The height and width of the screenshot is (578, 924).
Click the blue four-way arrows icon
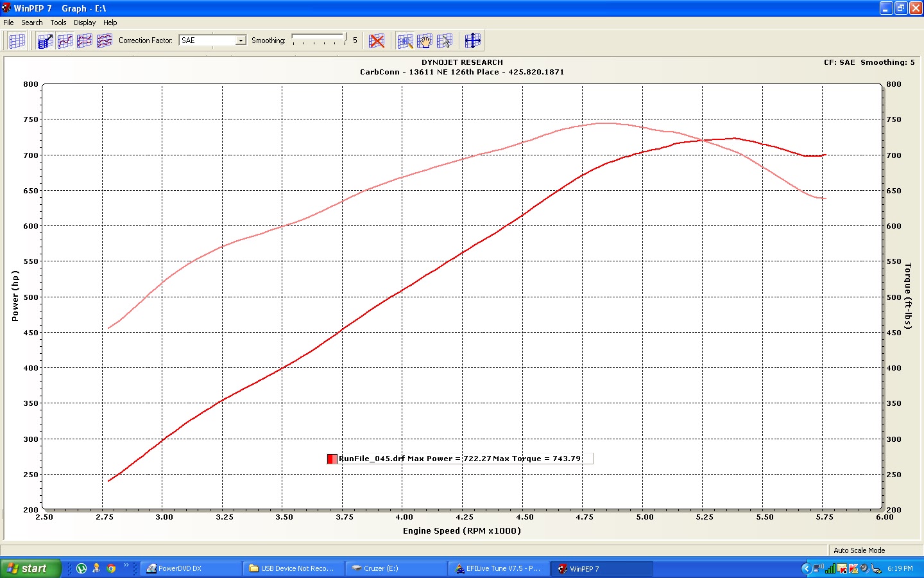(473, 41)
